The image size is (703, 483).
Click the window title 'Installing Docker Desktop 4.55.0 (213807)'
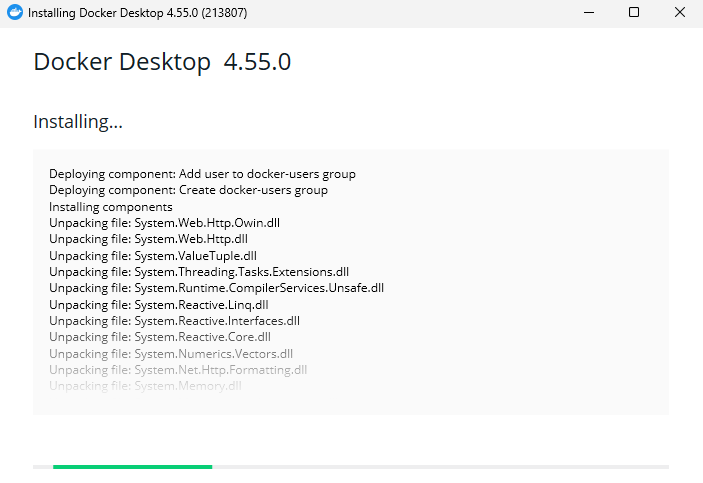pos(137,13)
